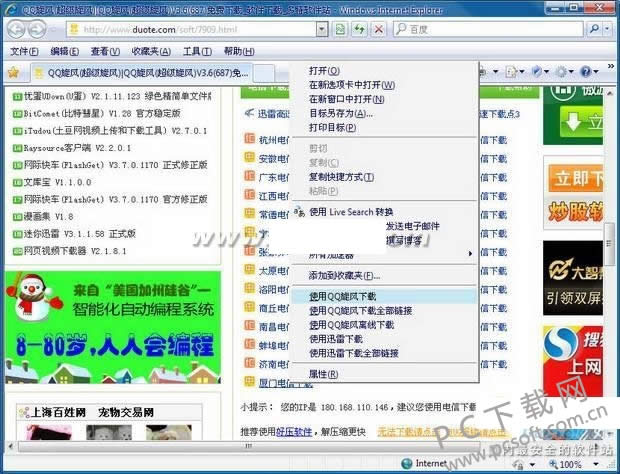Click the icon beside 济南电信
The height and width of the screenshot is (474, 620).
click(x=250, y=363)
